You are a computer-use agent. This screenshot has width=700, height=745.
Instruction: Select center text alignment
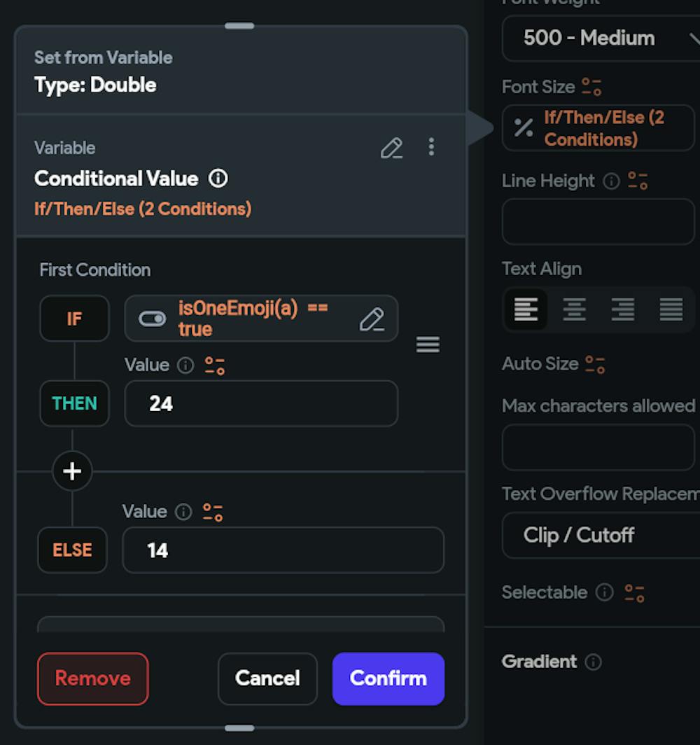(574, 309)
